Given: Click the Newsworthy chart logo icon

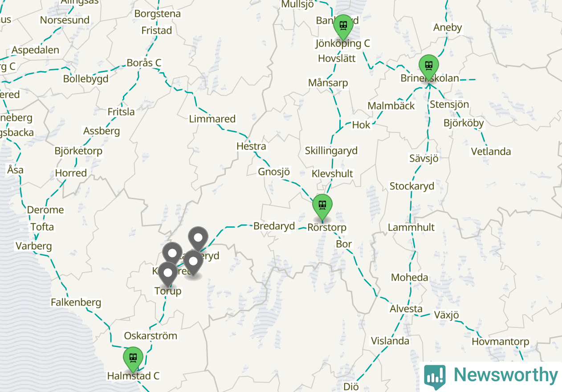Looking at the screenshot, I should pos(435,377).
